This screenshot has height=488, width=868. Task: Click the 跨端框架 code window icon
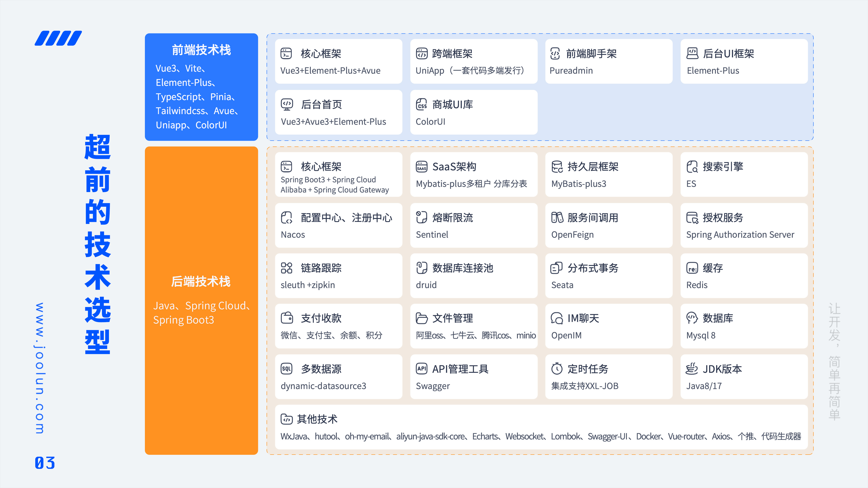click(x=422, y=53)
